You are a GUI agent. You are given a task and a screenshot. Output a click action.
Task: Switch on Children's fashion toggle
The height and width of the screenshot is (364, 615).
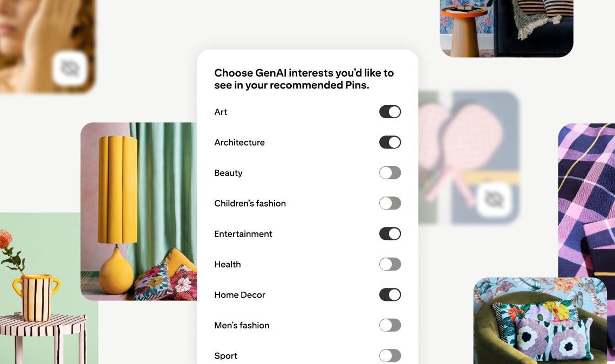[x=390, y=203]
